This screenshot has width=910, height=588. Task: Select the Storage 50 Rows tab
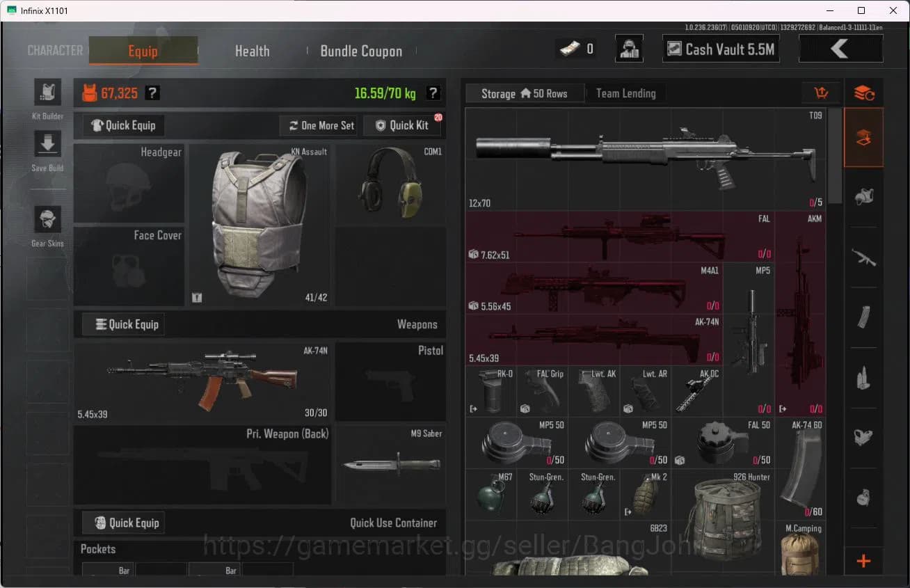525,93
